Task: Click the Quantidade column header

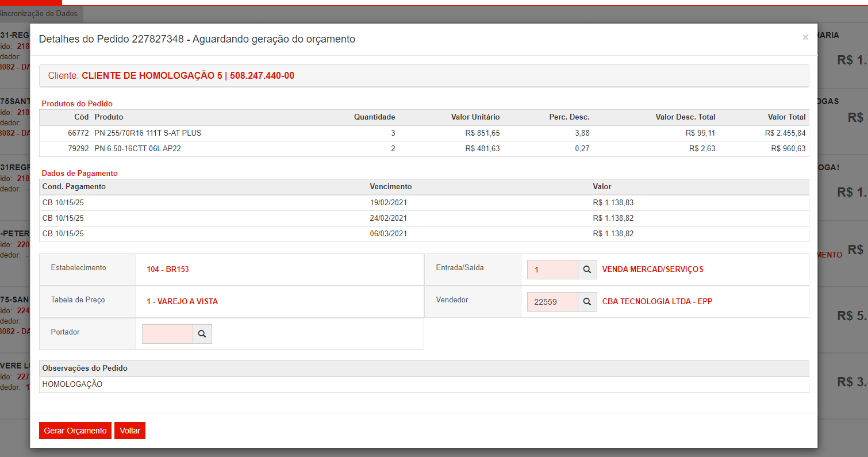Action: [x=374, y=117]
